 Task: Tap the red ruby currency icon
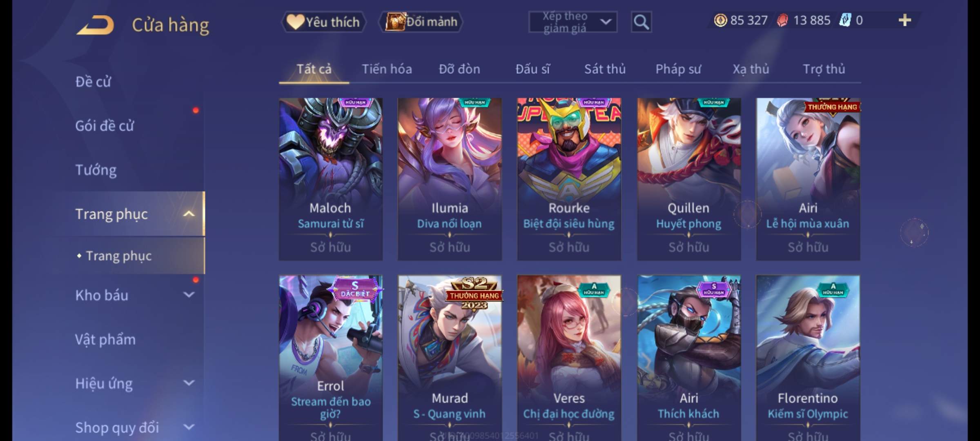coord(782,20)
